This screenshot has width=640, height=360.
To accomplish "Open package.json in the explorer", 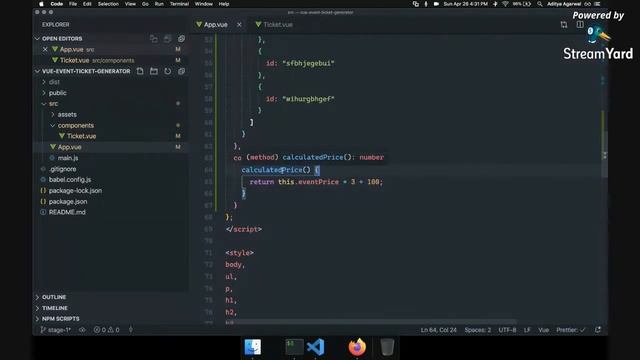I will (x=68, y=202).
